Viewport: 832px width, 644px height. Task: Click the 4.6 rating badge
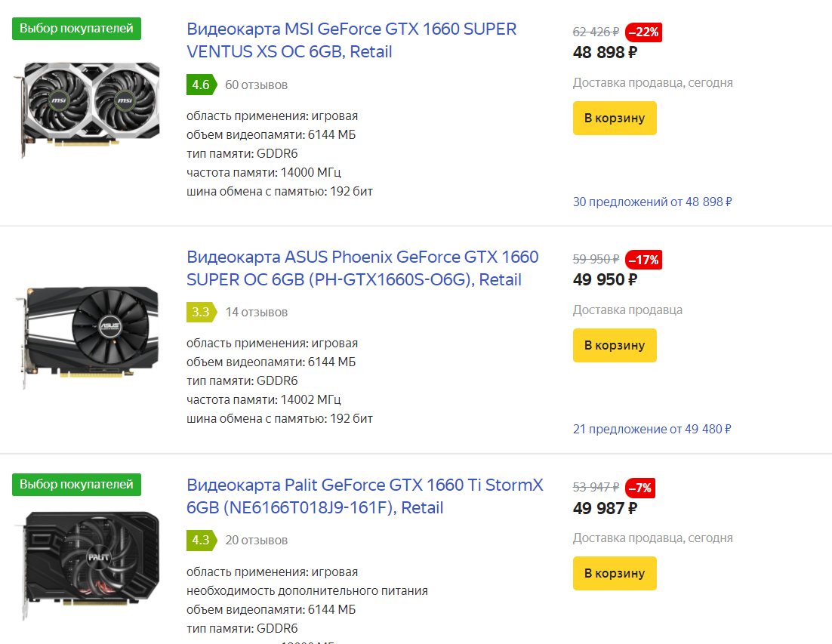tap(201, 85)
